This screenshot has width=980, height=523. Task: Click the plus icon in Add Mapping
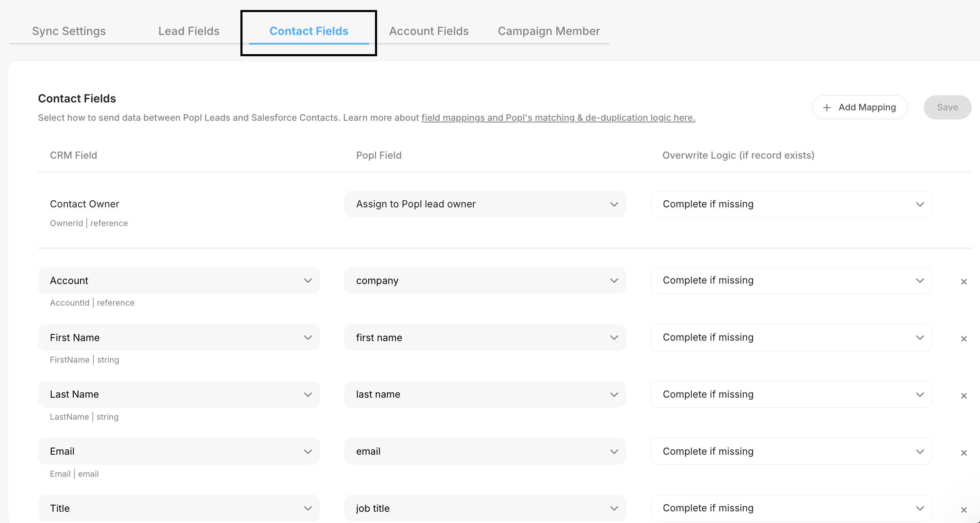(x=827, y=107)
